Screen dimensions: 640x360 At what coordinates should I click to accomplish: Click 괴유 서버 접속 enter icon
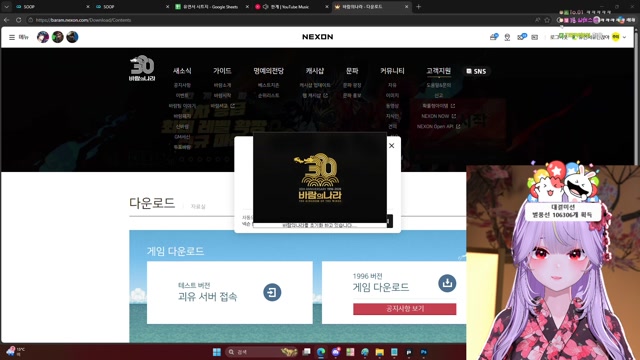click(272, 292)
